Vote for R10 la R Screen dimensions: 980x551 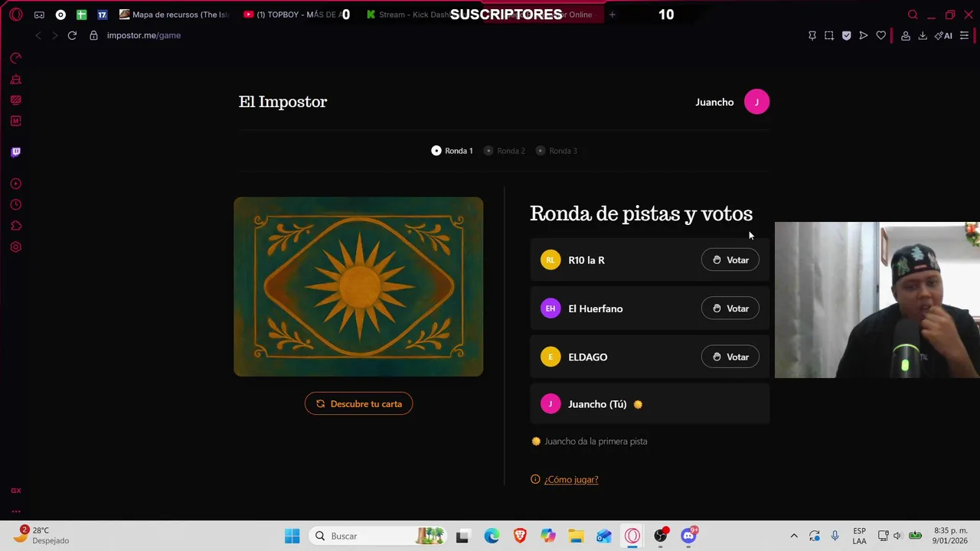[730, 260]
